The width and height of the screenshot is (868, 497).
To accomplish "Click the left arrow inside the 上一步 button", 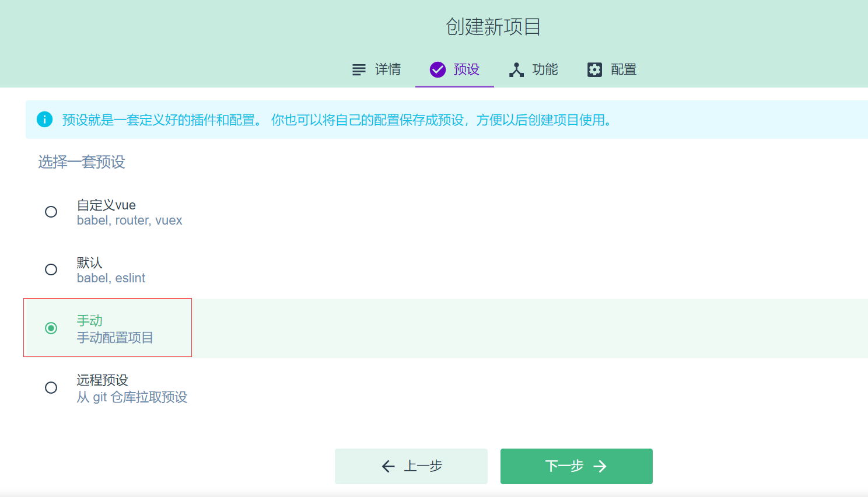I will point(388,466).
